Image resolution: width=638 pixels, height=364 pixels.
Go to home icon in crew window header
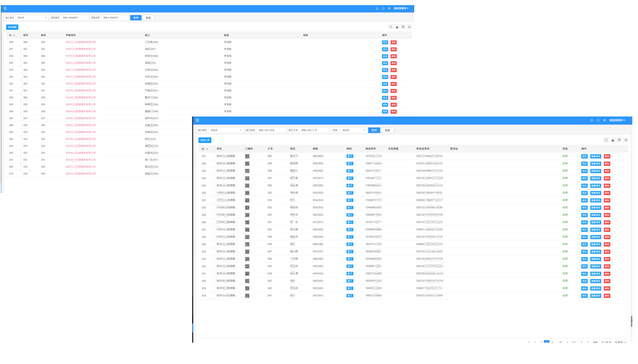[x=598, y=120]
